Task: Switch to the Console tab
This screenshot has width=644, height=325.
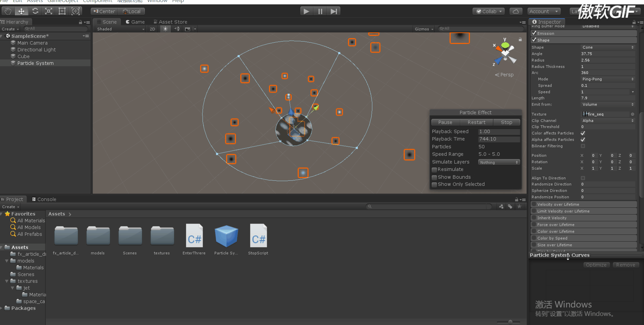Action: [44, 199]
